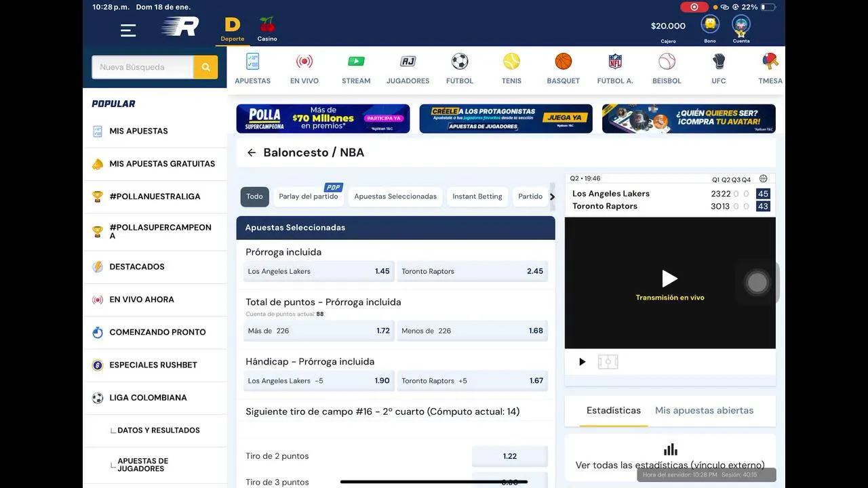Image resolution: width=868 pixels, height=488 pixels.
Task: Open Especiales Rushbet in sidebar
Action: coord(155,365)
